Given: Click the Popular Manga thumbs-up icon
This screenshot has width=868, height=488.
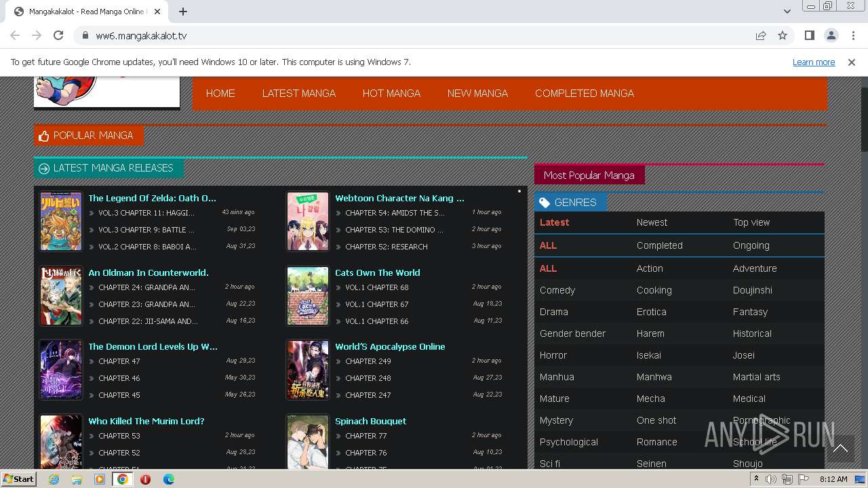Looking at the screenshot, I should point(44,136).
